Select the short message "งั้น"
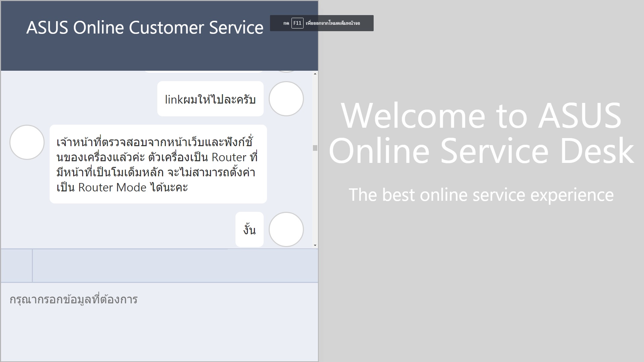 250,230
